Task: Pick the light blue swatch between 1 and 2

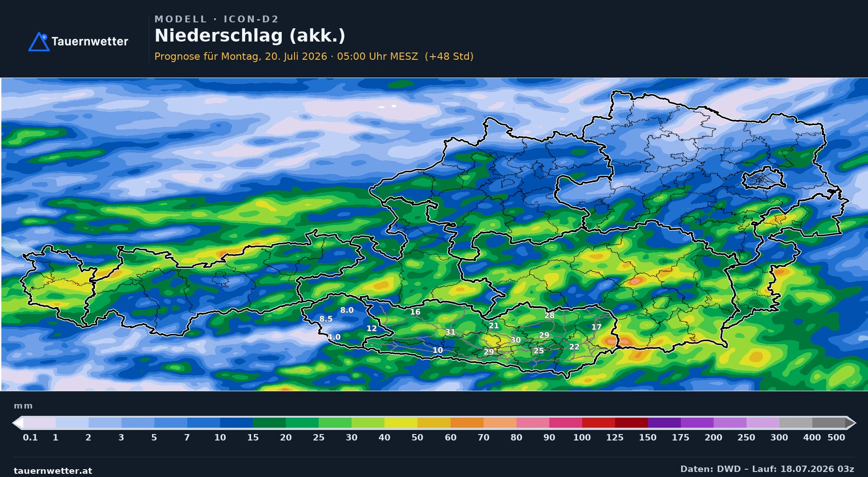Action: point(72,423)
